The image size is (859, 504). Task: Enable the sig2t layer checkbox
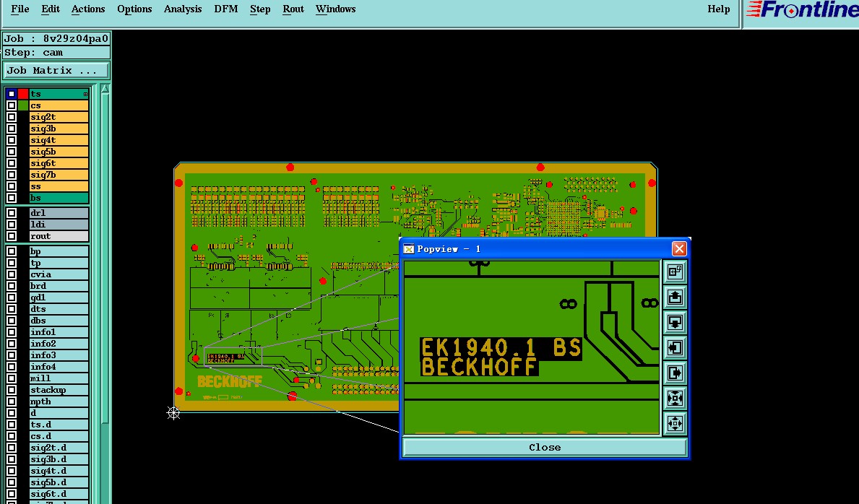12,117
